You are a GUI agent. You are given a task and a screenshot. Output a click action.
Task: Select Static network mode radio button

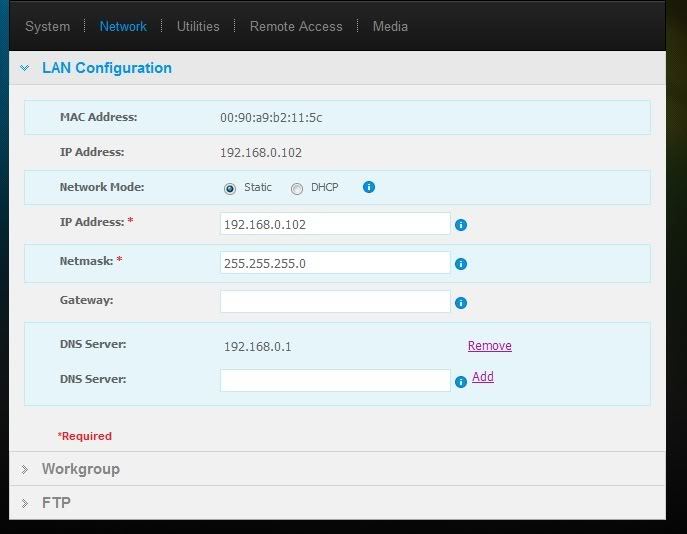click(x=230, y=188)
